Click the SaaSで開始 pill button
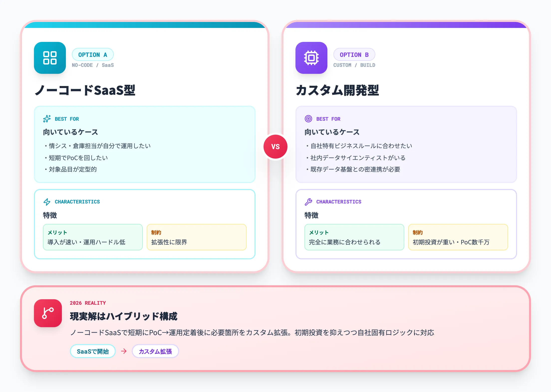Screen dimensions: 551x392 93,351
